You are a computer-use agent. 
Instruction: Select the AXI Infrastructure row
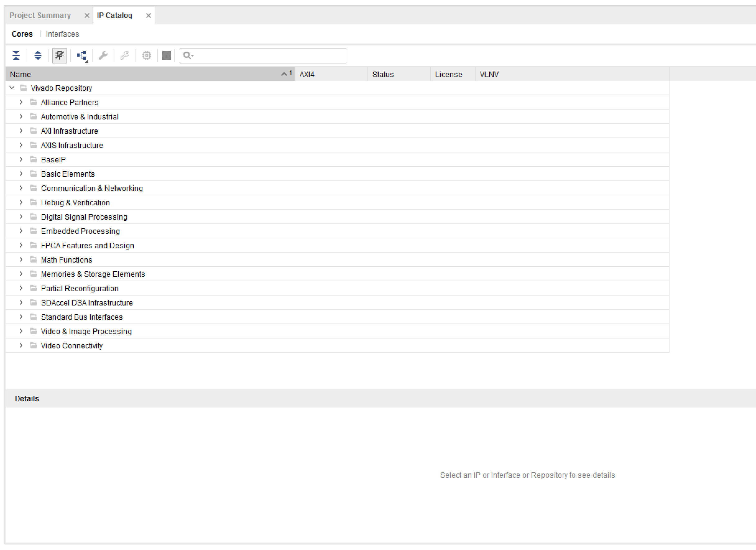click(337, 131)
